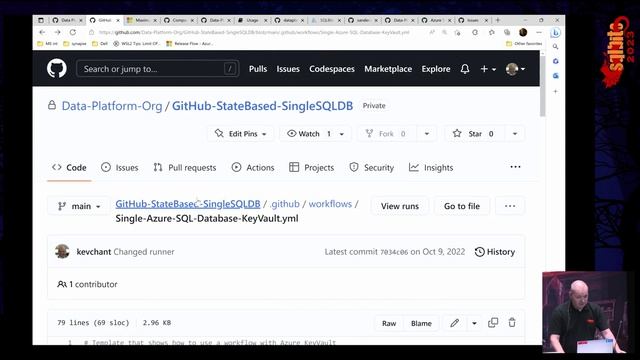Click the View runs button
The height and width of the screenshot is (360, 640).
400,206
